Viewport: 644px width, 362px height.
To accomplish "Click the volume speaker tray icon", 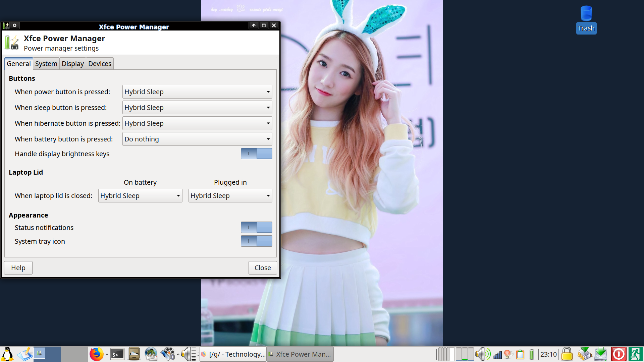I will [x=480, y=354].
